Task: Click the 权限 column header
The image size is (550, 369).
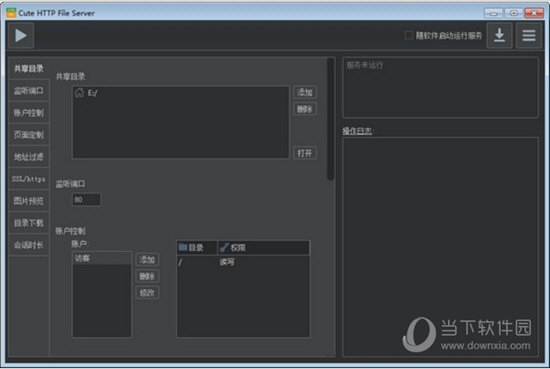Action: tap(263, 248)
